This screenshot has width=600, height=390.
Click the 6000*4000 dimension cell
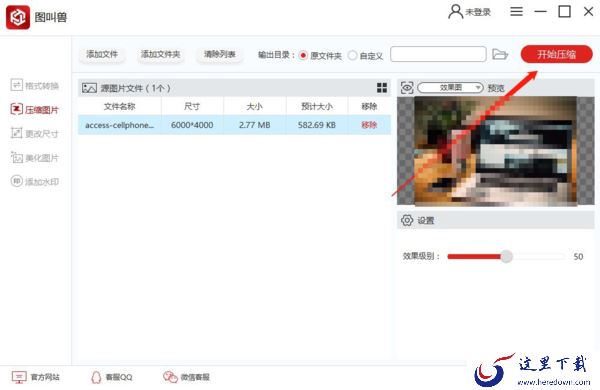(192, 125)
